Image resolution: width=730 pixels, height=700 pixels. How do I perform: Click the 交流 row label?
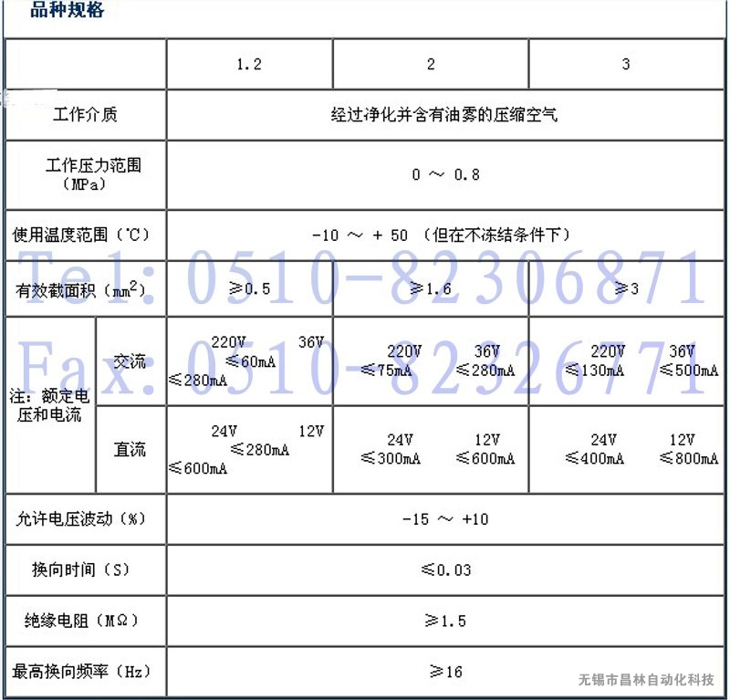tap(130, 361)
